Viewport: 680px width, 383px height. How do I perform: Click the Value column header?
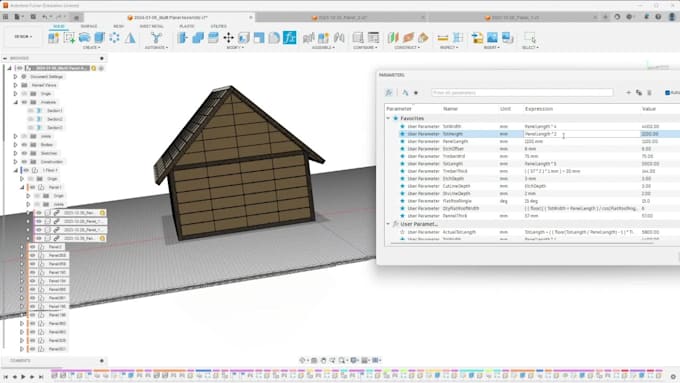tap(649, 108)
